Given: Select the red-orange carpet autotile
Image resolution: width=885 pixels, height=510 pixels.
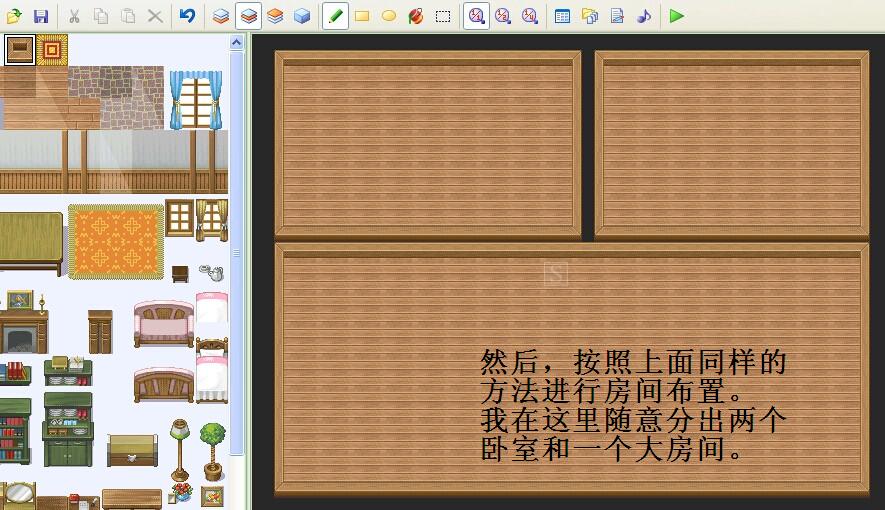Looking at the screenshot, I should click(52, 50).
